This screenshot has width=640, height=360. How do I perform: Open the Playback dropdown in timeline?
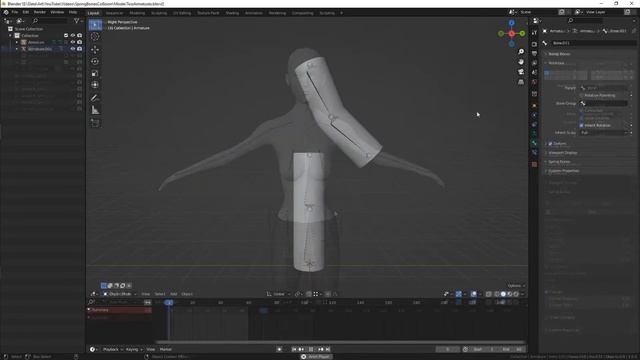[113, 349]
